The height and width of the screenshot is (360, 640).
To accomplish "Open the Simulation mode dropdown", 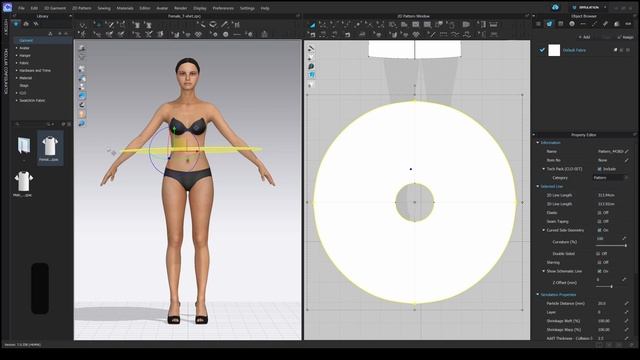I will (590, 8).
